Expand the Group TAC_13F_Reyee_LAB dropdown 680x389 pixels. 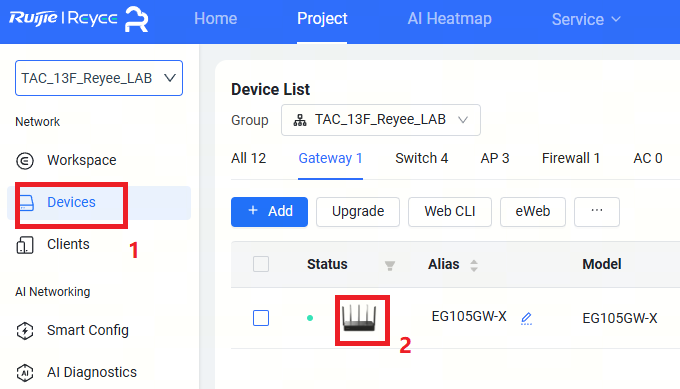pos(381,120)
